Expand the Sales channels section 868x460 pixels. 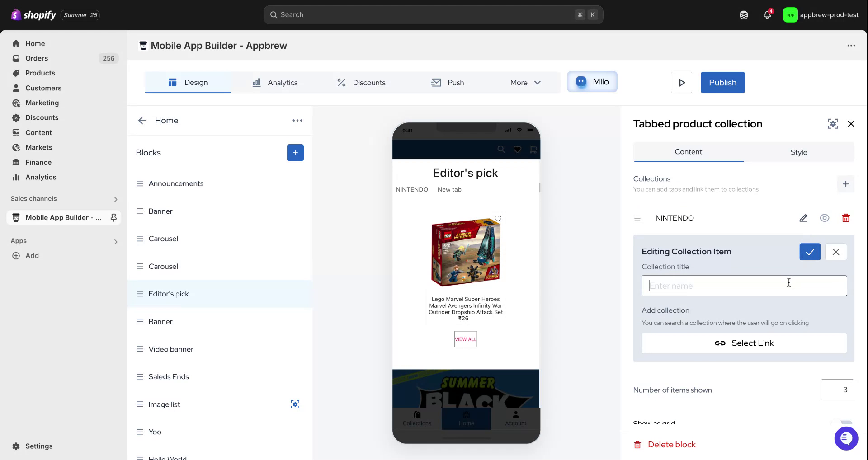coord(116,199)
